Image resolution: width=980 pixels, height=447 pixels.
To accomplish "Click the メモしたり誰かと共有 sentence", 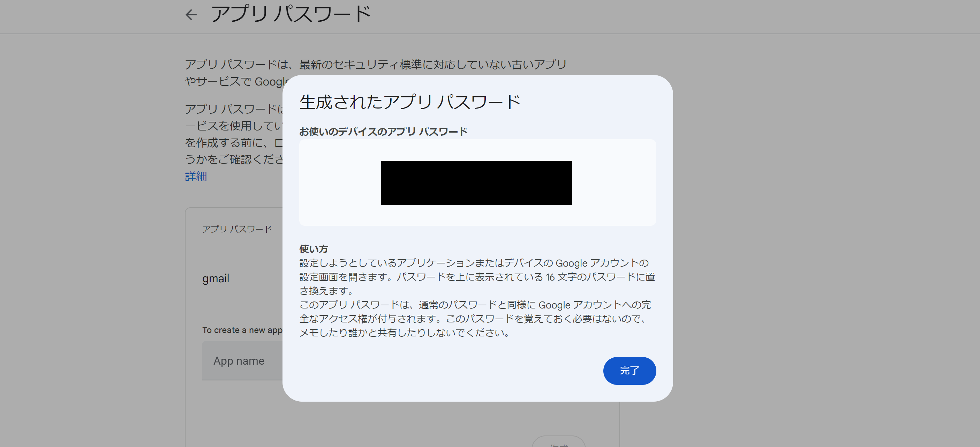I will point(405,333).
